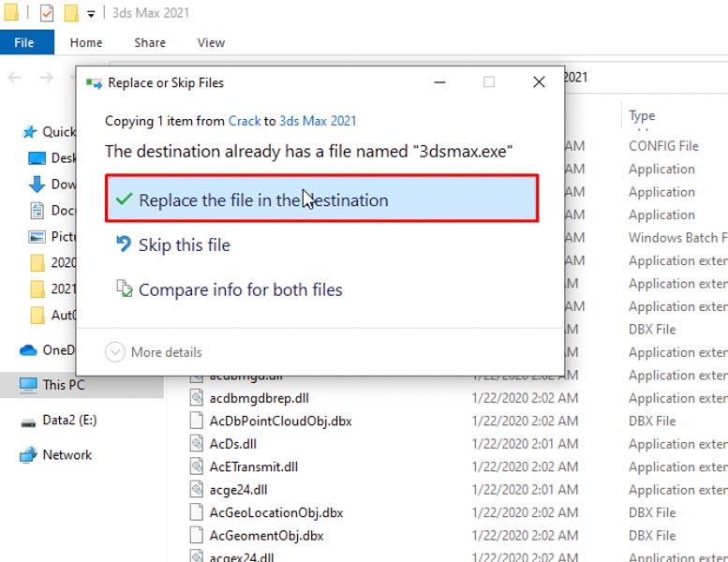Click the Crack source folder link
The height and width of the screenshot is (562, 728).
245,121
